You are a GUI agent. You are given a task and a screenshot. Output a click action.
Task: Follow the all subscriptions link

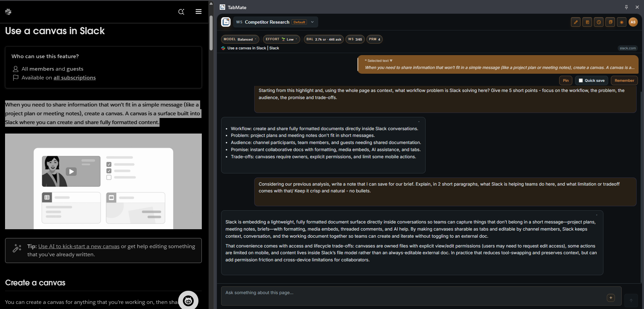pyautogui.click(x=74, y=77)
